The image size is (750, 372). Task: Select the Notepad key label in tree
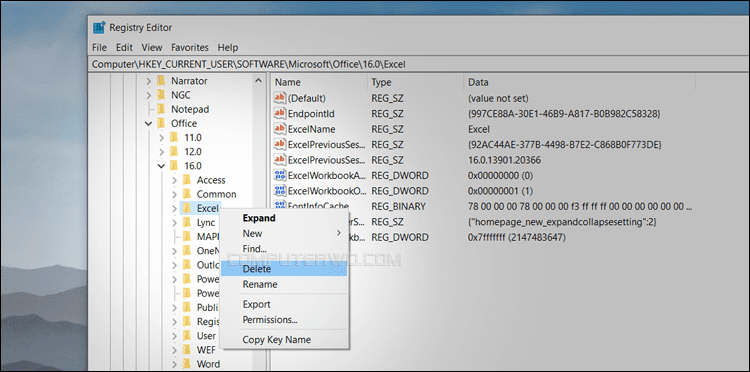tap(190, 109)
